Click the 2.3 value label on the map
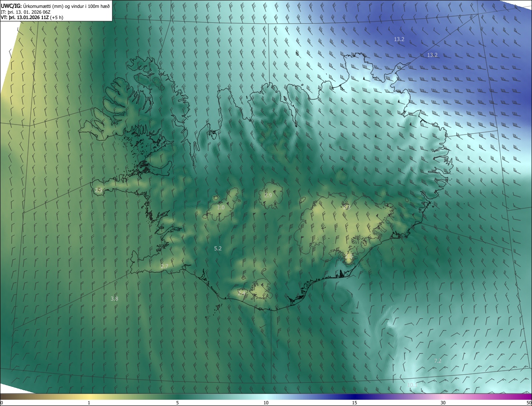The height and width of the screenshot is (406, 532). coord(347,207)
